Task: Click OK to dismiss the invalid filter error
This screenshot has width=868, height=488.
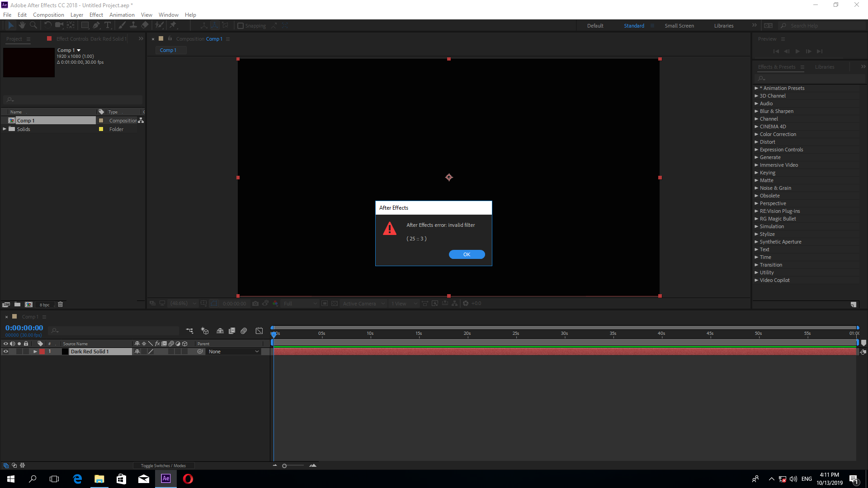Action: click(467, 254)
